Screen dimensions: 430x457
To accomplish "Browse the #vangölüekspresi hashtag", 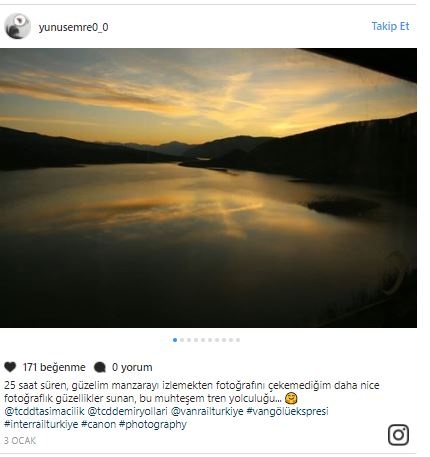I will (287, 411).
